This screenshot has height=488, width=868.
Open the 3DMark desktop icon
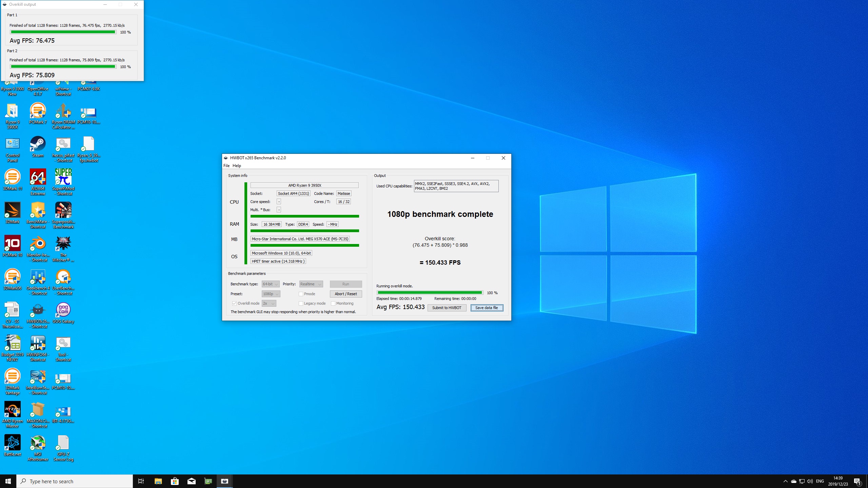click(13, 213)
